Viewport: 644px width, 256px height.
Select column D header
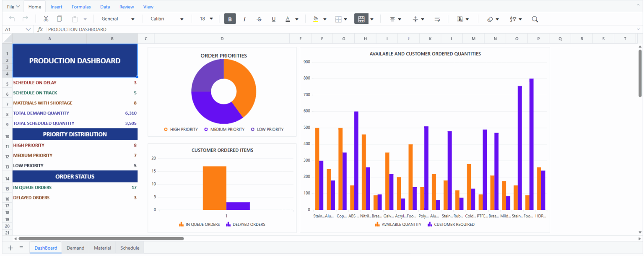222,39
